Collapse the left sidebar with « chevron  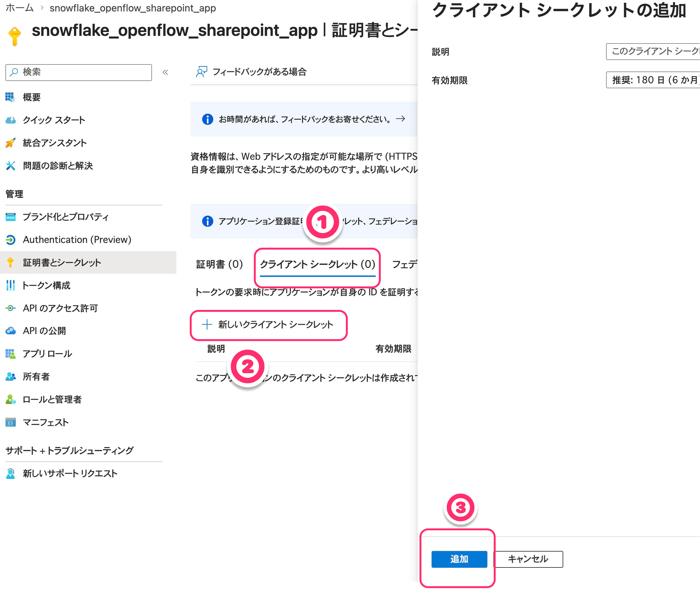(165, 72)
